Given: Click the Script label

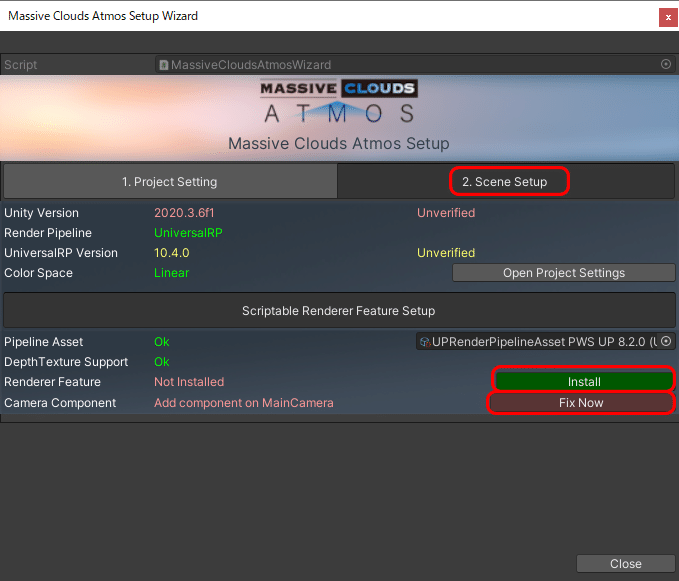Looking at the screenshot, I should (21, 65).
